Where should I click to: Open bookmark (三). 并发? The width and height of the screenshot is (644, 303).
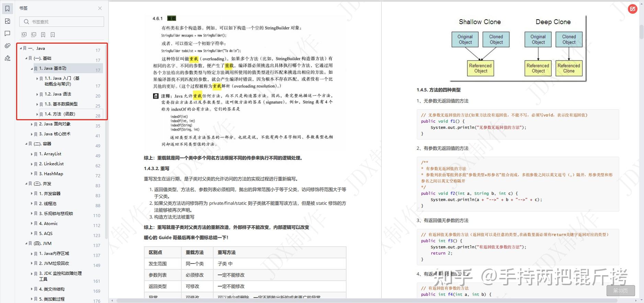click(x=42, y=184)
